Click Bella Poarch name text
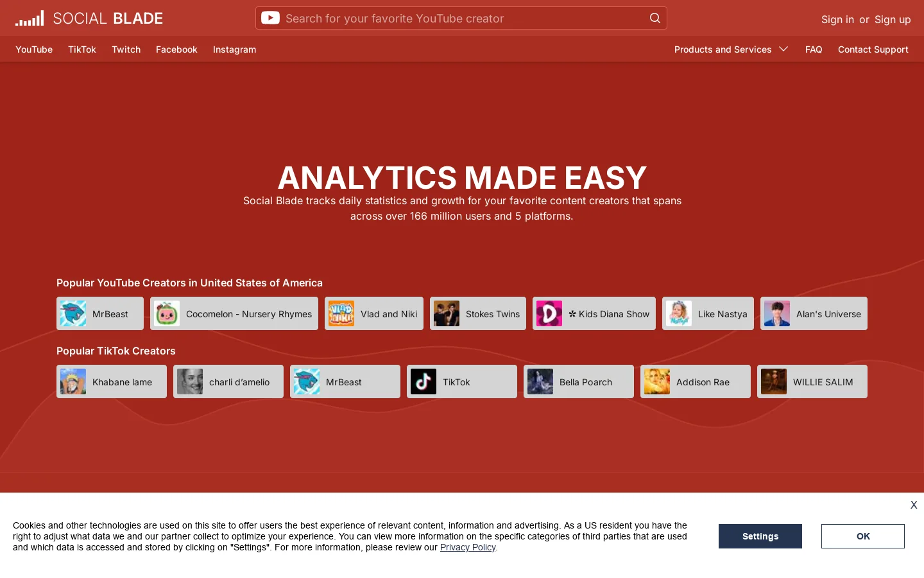This screenshot has height=578, width=924. point(586,382)
